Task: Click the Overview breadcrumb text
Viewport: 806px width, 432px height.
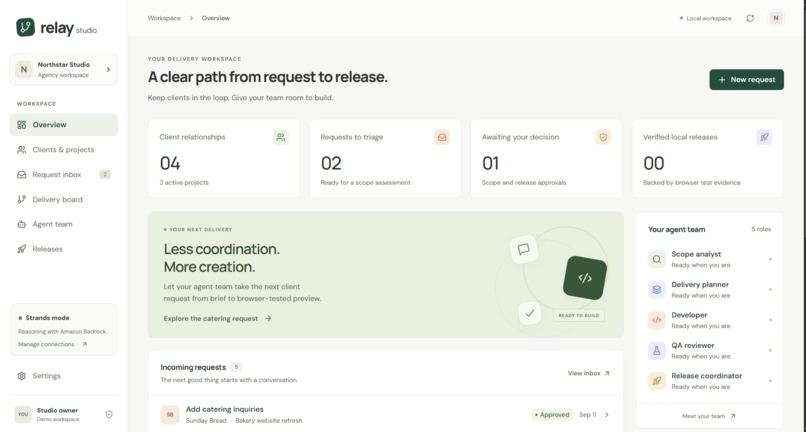Action: click(215, 18)
